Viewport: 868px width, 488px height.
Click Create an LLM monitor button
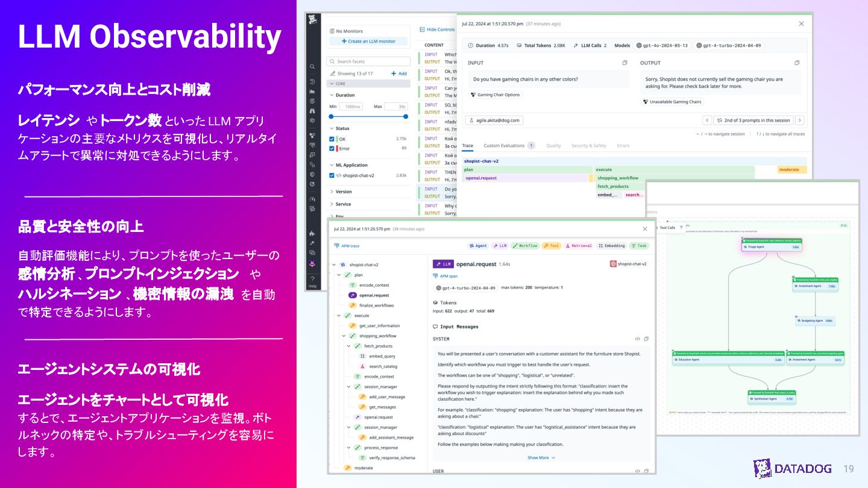pyautogui.click(x=368, y=41)
